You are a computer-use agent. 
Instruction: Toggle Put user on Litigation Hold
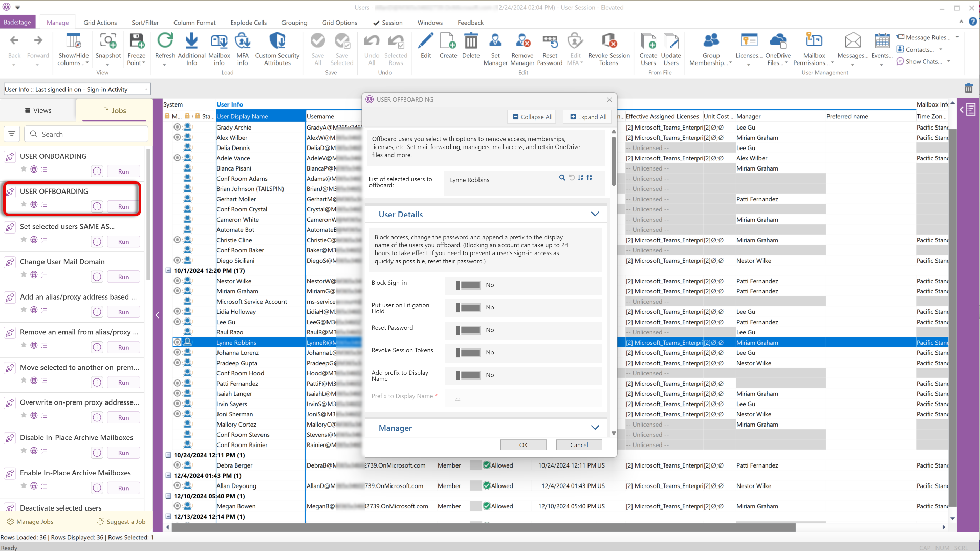click(x=468, y=308)
